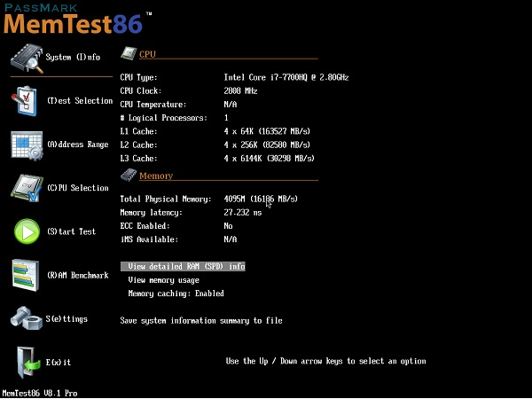Open the RAM Benchmark chart icon
This screenshot has width=532, height=399.
(x=26, y=275)
